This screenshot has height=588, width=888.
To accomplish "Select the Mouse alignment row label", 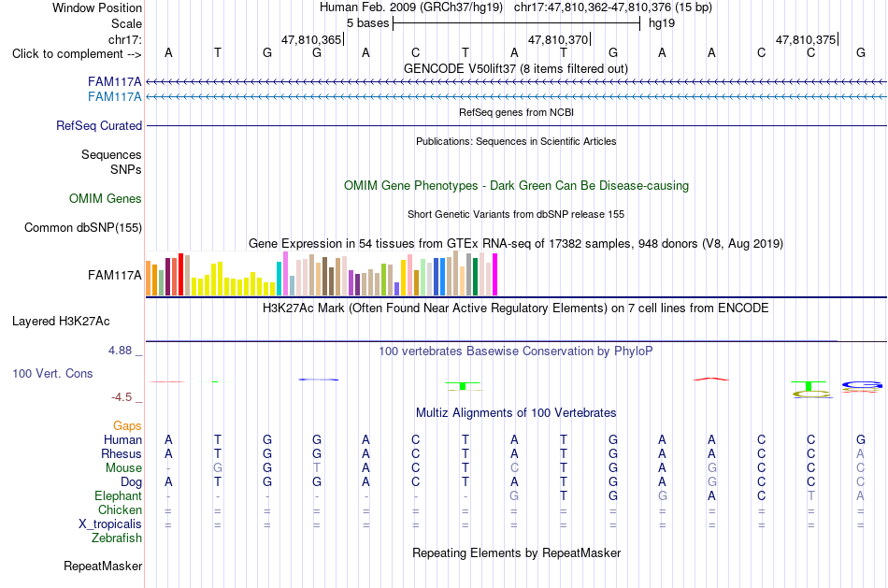I will pyautogui.click(x=124, y=468).
